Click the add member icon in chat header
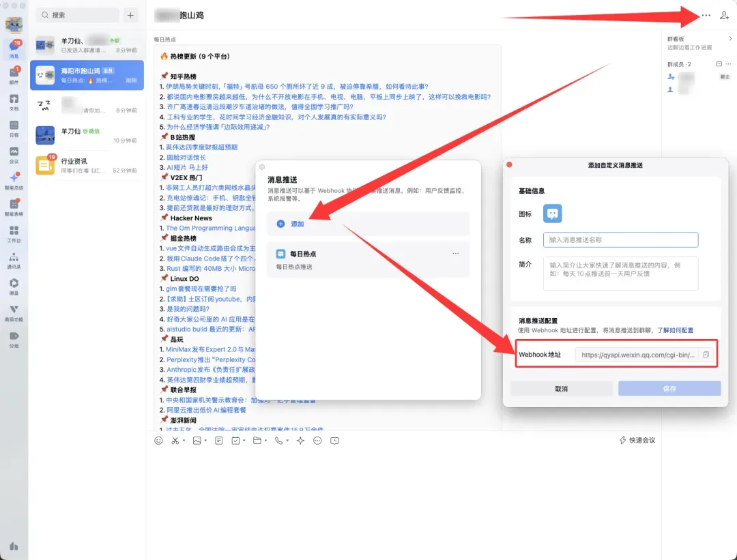The width and height of the screenshot is (737, 560). (x=724, y=16)
